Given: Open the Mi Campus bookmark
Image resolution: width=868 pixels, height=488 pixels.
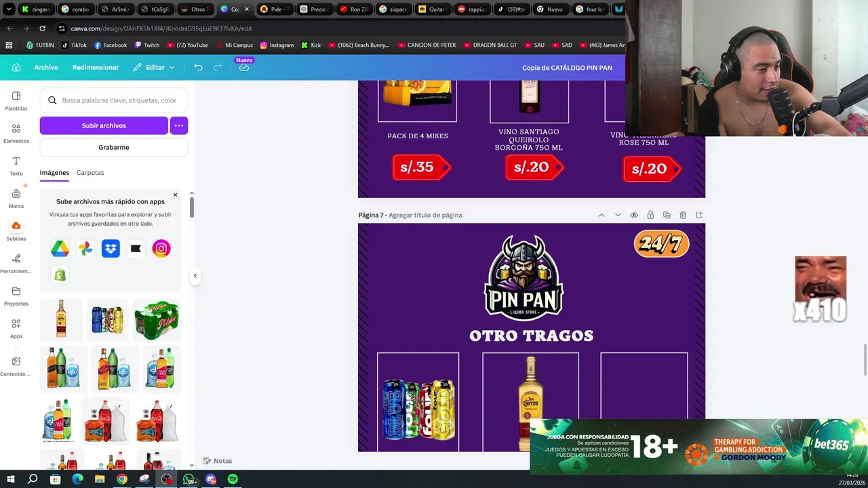Looking at the screenshot, I should coord(234,45).
